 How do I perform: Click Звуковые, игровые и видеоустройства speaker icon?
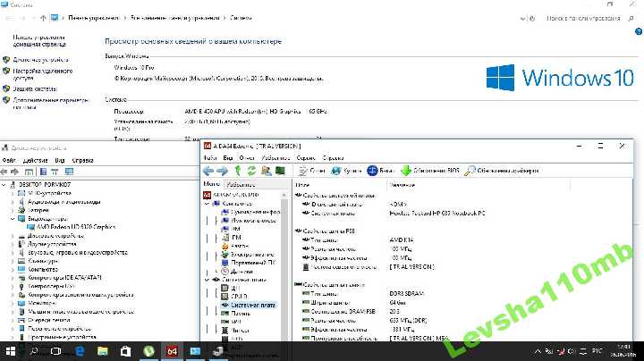tap(21, 253)
